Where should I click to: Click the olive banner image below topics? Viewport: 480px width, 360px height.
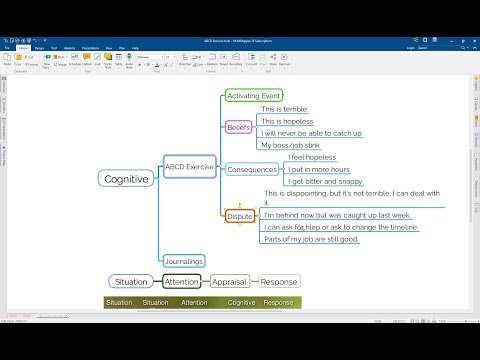click(x=202, y=302)
